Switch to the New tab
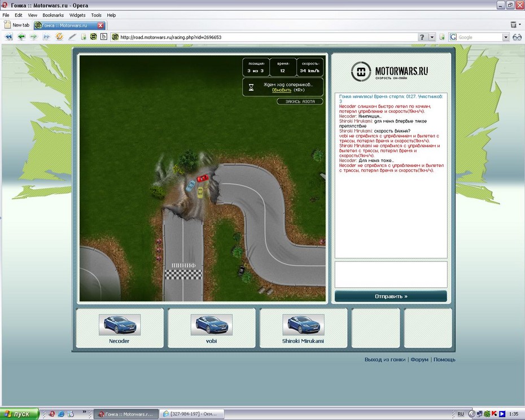 tap(16, 25)
